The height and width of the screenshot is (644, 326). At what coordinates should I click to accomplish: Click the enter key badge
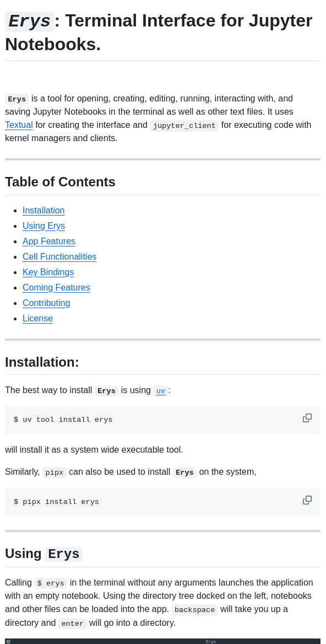(73, 623)
